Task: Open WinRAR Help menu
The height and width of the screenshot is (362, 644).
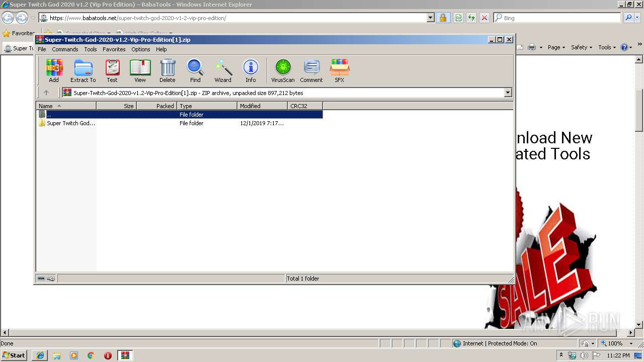Action: point(162,49)
